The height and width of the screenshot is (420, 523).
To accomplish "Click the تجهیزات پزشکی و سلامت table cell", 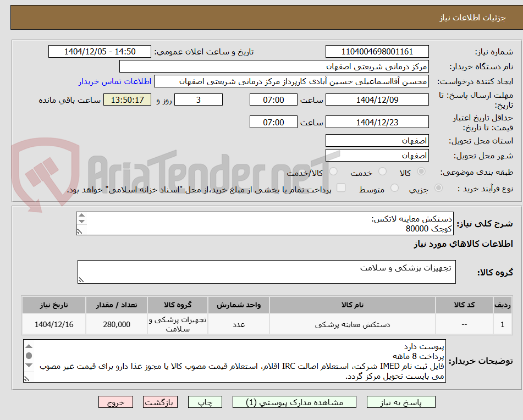I will (178, 324).
